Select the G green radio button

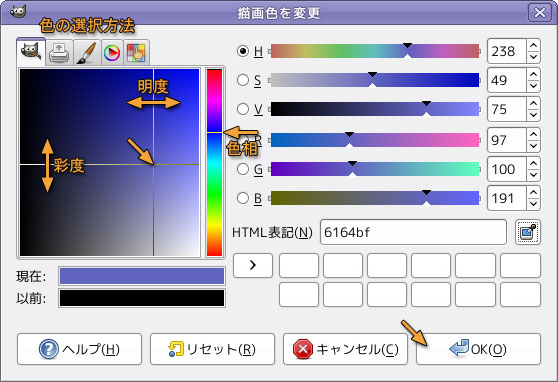[x=243, y=169]
